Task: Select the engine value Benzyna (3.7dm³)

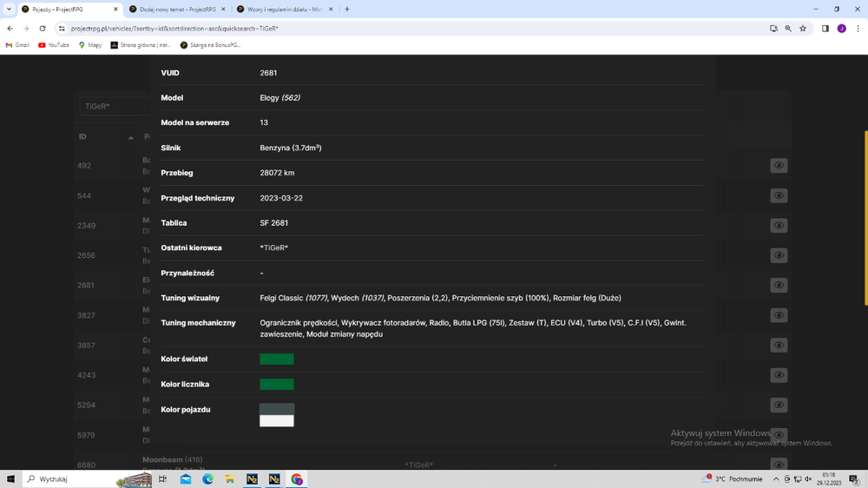Action: [291, 148]
